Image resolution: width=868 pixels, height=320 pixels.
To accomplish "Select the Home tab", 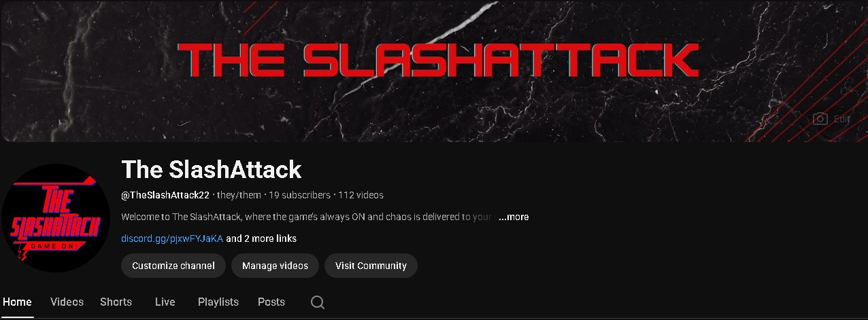I will [x=17, y=302].
